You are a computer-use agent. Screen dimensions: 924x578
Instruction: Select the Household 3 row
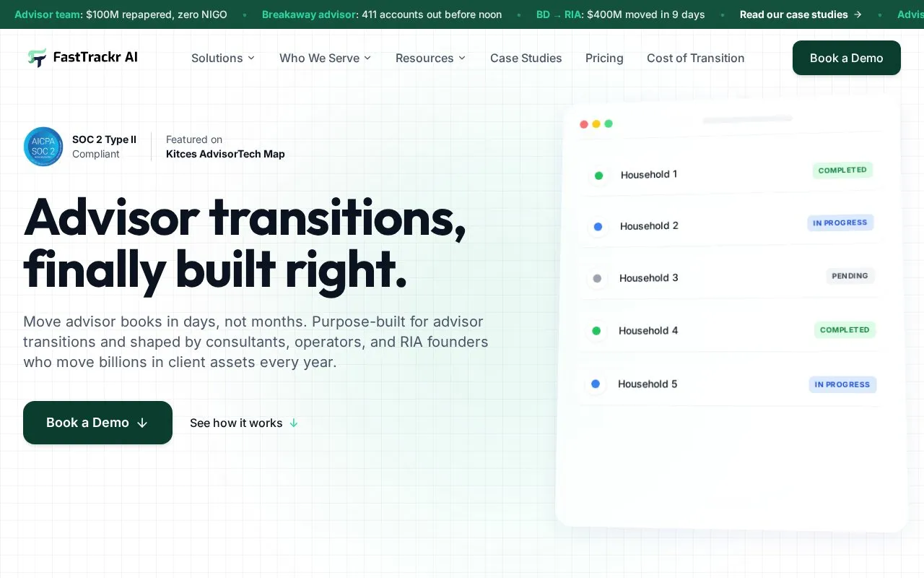(x=729, y=277)
